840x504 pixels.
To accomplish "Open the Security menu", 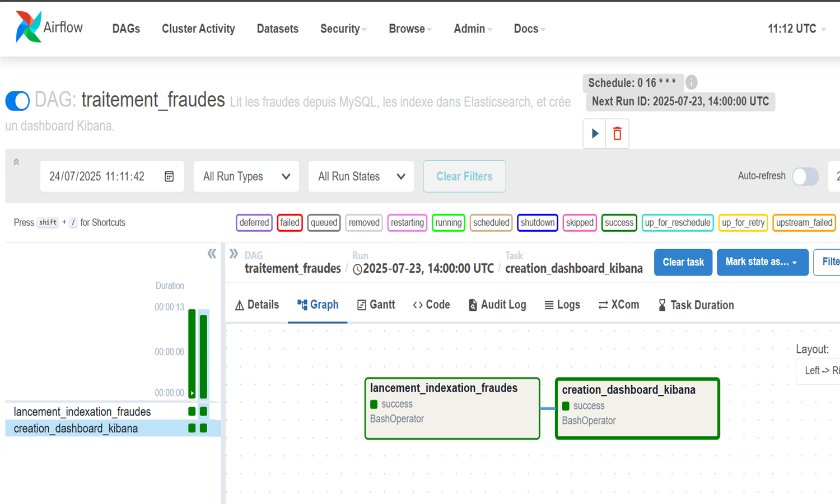I will click(343, 29).
